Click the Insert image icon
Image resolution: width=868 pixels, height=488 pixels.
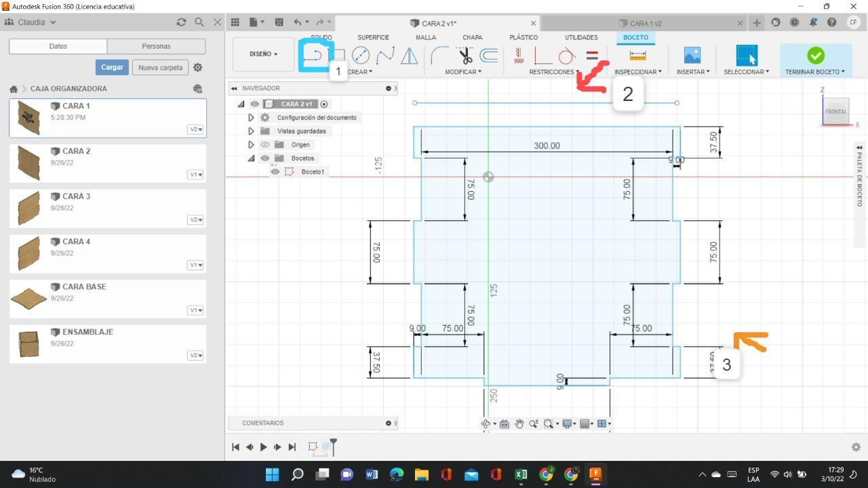(692, 55)
